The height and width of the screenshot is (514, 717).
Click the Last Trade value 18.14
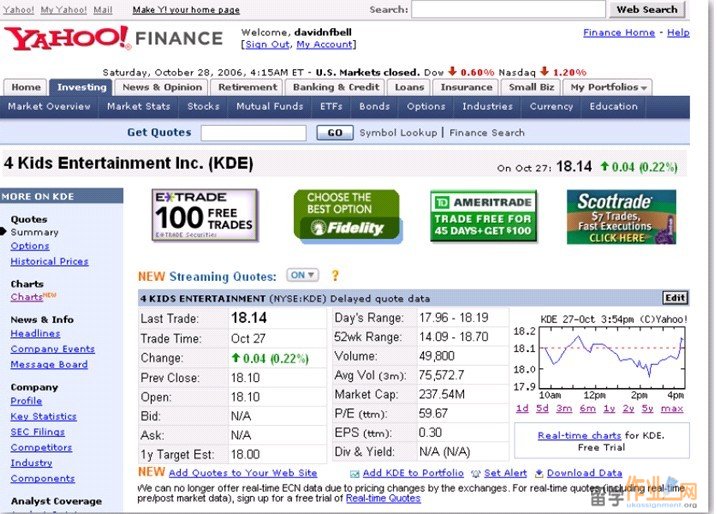coord(249,318)
